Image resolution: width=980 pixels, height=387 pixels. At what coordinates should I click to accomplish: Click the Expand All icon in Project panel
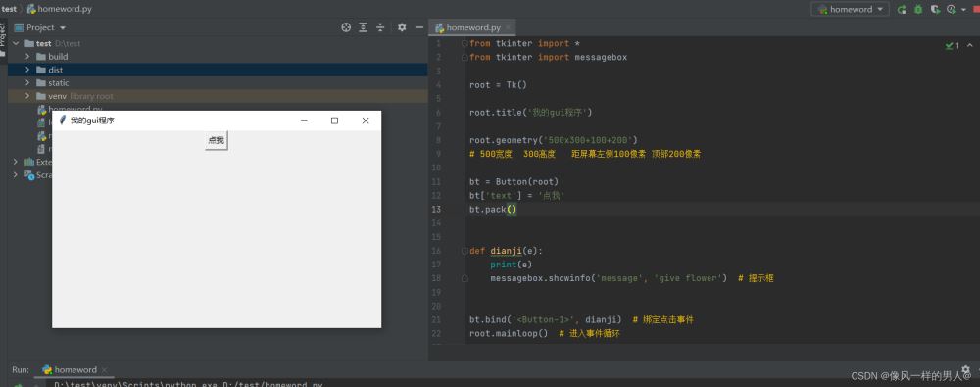(x=364, y=27)
